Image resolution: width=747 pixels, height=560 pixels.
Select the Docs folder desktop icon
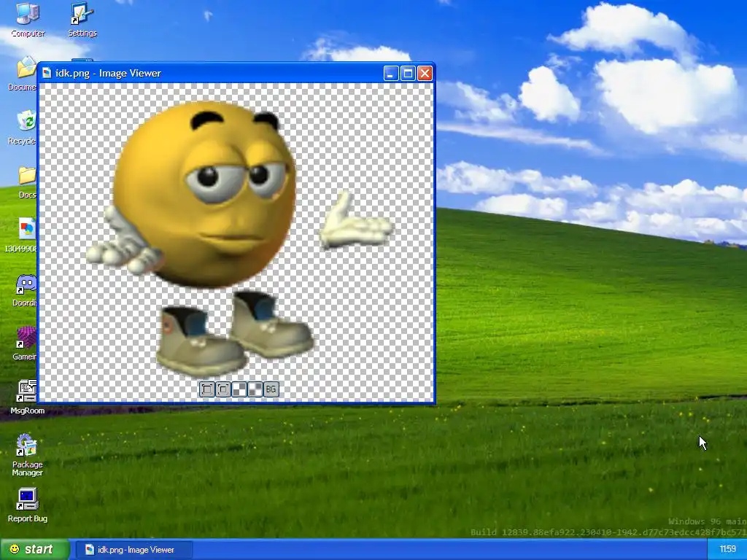click(27, 182)
